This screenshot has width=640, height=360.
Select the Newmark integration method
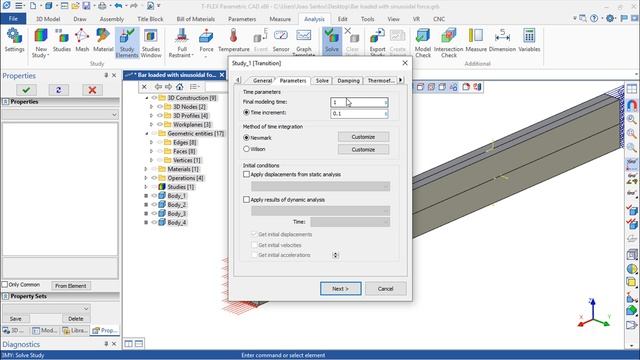coord(246,138)
